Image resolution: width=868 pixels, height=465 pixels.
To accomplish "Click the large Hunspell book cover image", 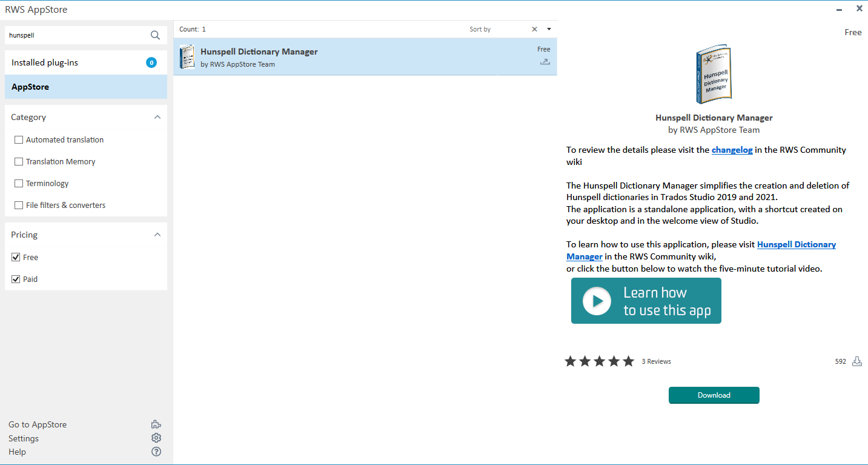I will [x=714, y=75].
